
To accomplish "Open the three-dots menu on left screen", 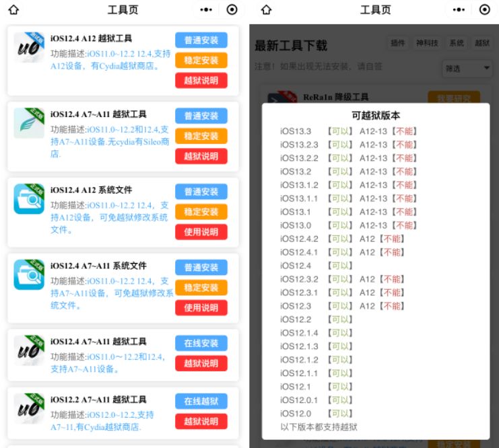I will tap(206, 10).
